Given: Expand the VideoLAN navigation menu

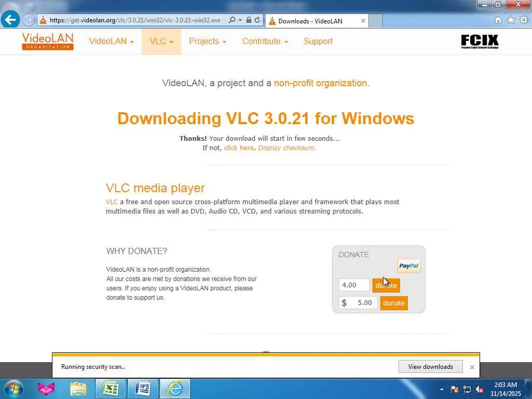Looking at the screenshot, I should pyautogui.click(x=111, y=42).
